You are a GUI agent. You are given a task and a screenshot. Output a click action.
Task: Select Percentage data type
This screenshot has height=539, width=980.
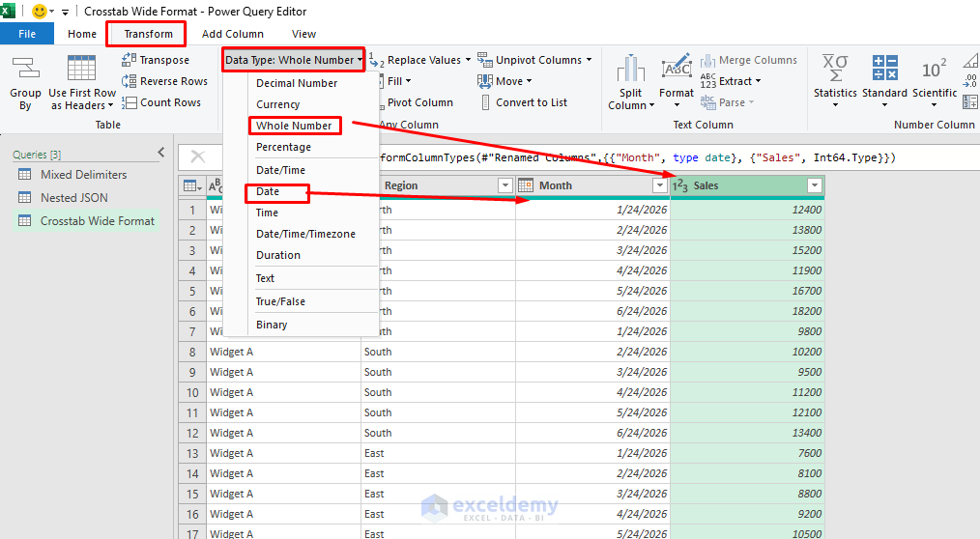283,147
